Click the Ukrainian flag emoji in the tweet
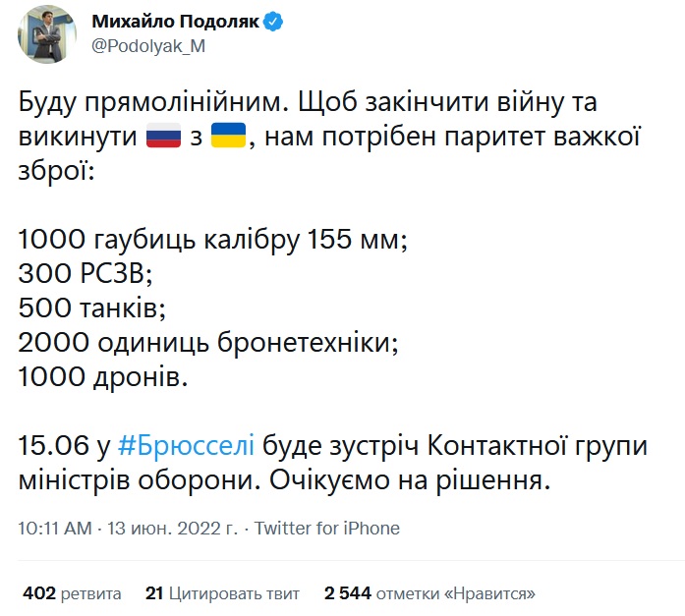 (x=229, y=138)
